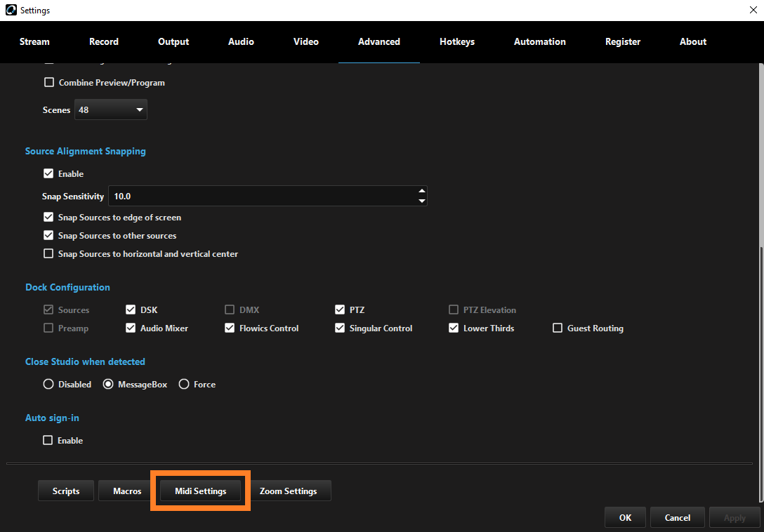Go to the Output tab

pos(173,42)
